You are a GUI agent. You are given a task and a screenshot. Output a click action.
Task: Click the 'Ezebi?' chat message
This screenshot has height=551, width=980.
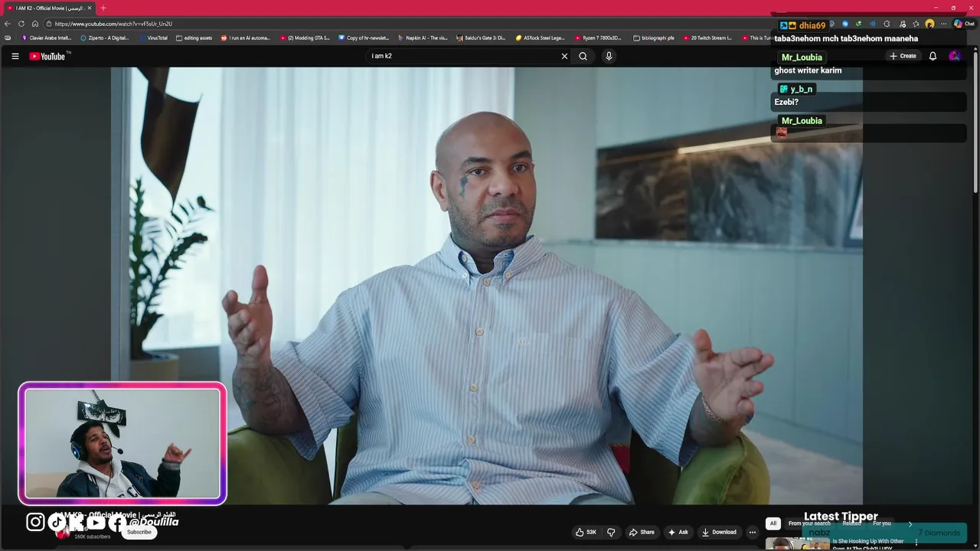coord(786,102)
